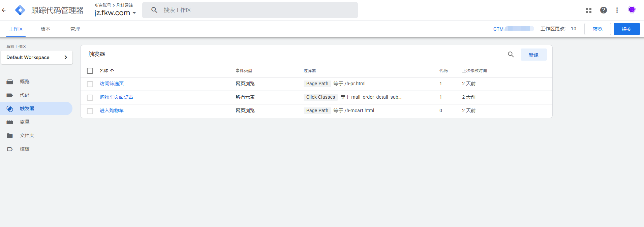644x227 pixels.
Task: Switch to the 管理 tab
Action: pyautogui.click(x=75, y=29)
